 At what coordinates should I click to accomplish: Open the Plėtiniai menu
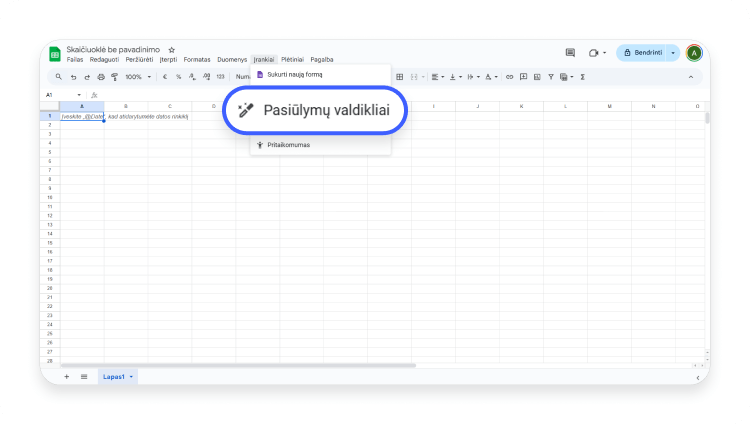point(292,60)
